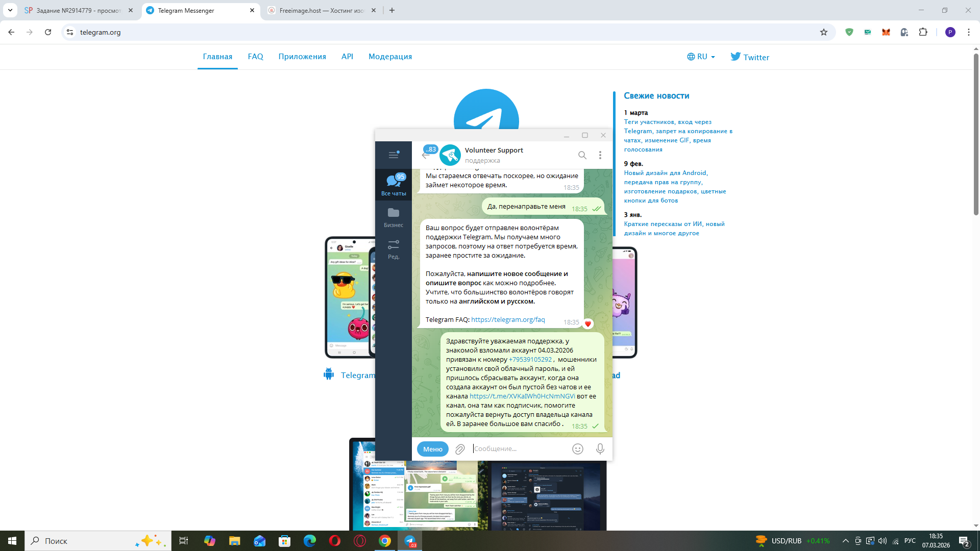Open the Twitter link on telegram.org

tap(750, 57)
